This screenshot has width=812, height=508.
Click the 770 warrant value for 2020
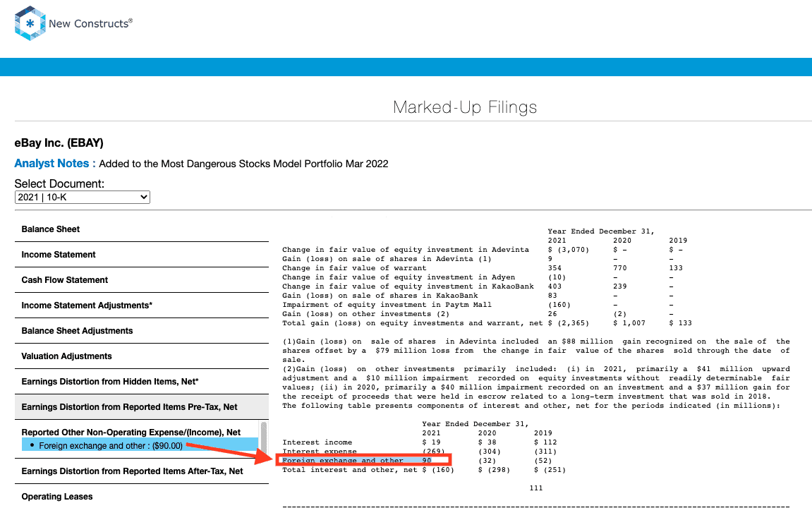point(620,267)
